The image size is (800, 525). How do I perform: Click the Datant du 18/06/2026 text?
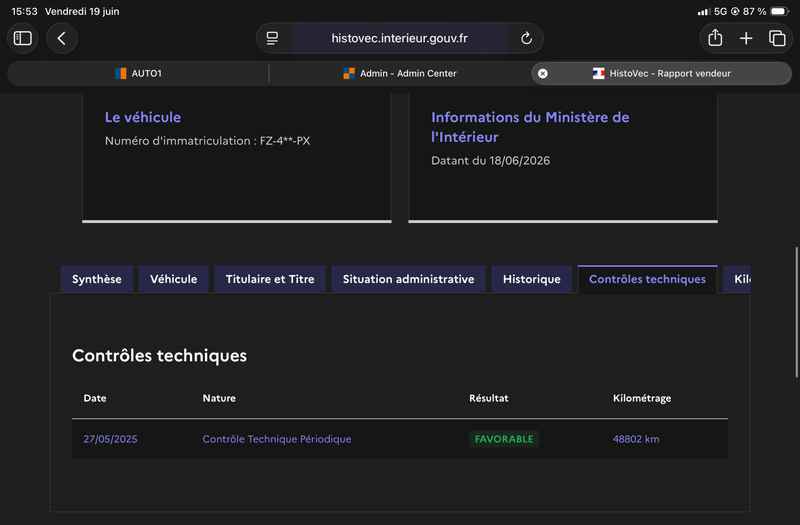click(x=490, y=161)
